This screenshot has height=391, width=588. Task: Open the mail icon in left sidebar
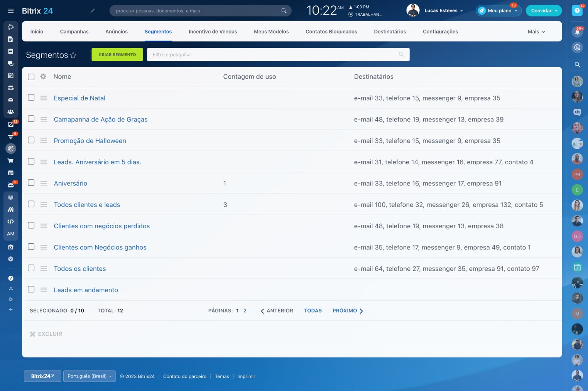click(x=11, y=100)
